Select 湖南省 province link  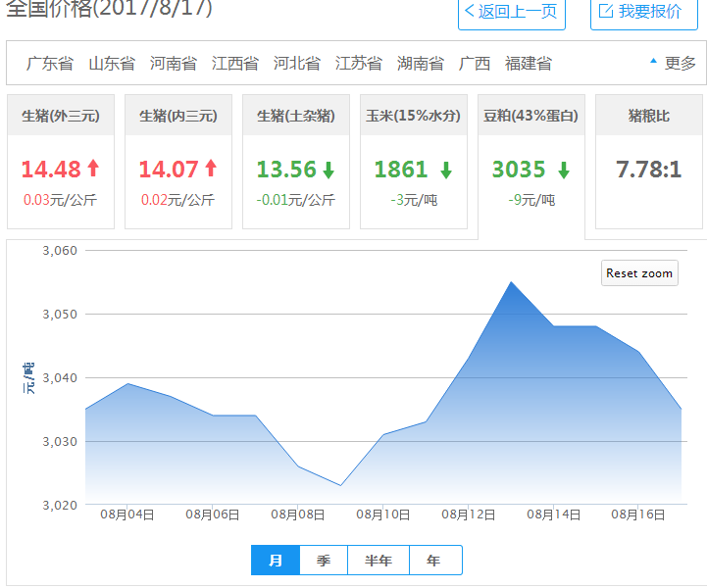(421, 64)
